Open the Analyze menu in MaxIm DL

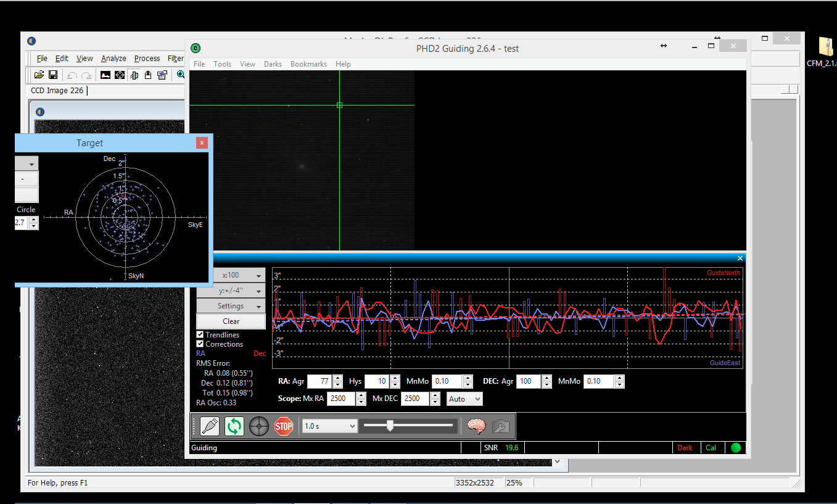[x=113, y=59]
